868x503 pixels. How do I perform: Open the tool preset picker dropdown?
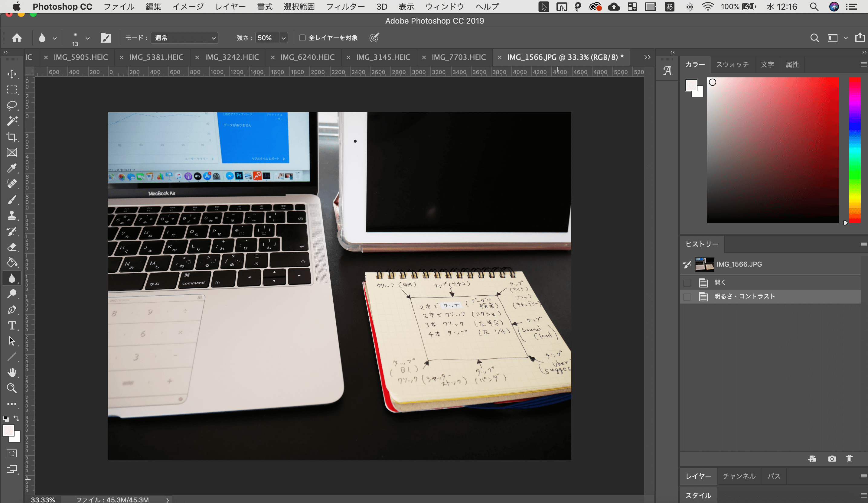point(55,38)
